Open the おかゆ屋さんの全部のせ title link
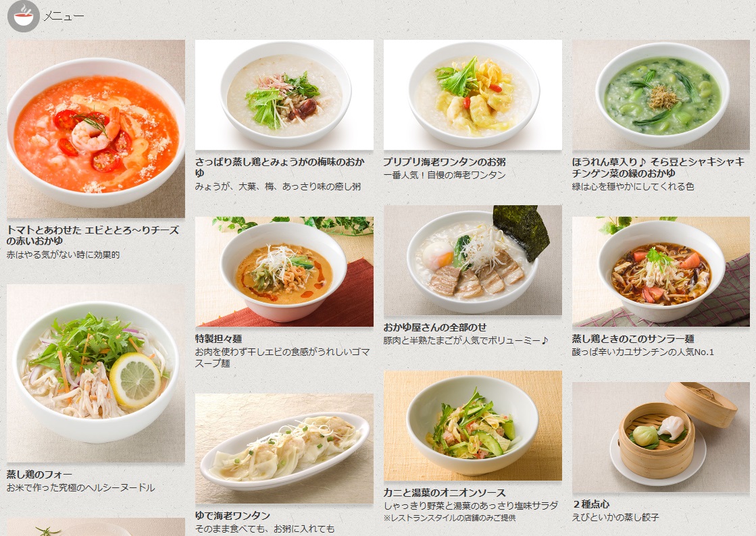756x536 pixels. click(x=435, y=327)
